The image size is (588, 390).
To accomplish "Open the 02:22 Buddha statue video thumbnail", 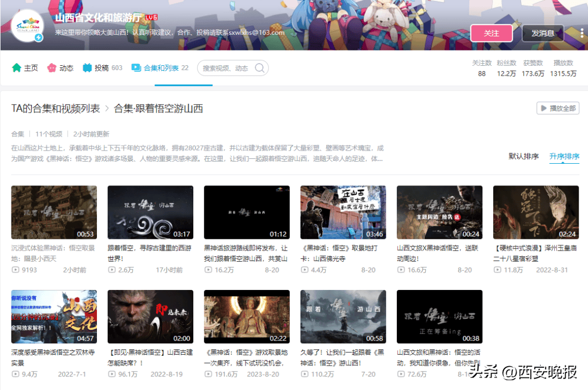I will click(x=247, y=317).
